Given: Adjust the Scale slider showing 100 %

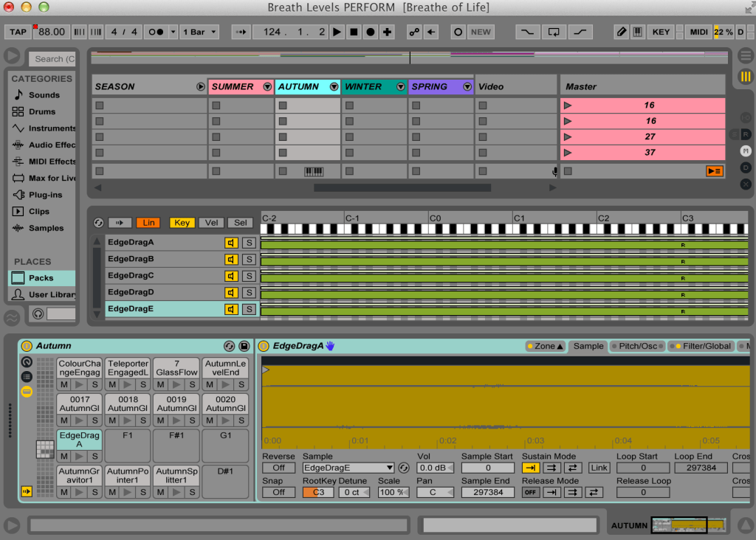Looking at the screenshot, I should [394, 492].
